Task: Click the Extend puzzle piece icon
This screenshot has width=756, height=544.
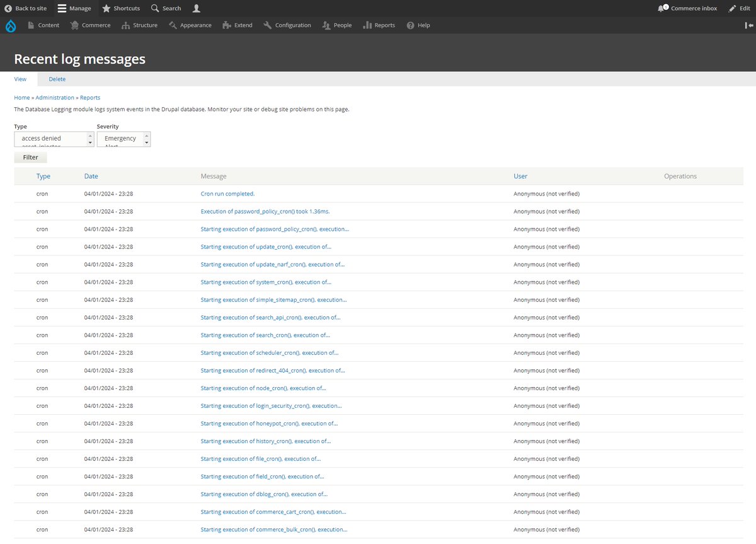Action: pyautogui.click(x=227, y=25)
